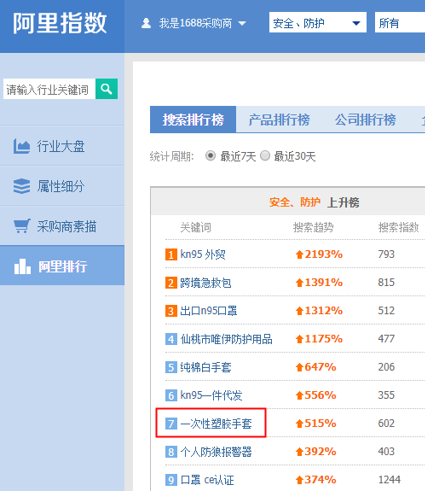425x491 pixels.
Task: Switch to the 公司排行榜 tab
Action: [365, 119]
